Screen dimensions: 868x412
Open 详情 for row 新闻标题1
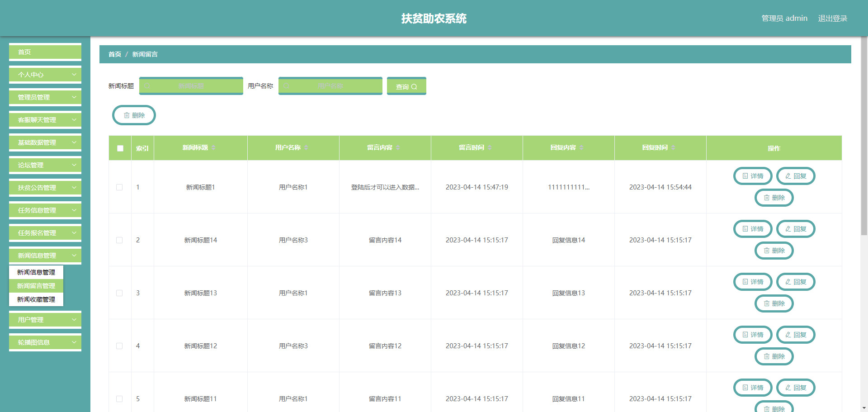click(753, 176)
